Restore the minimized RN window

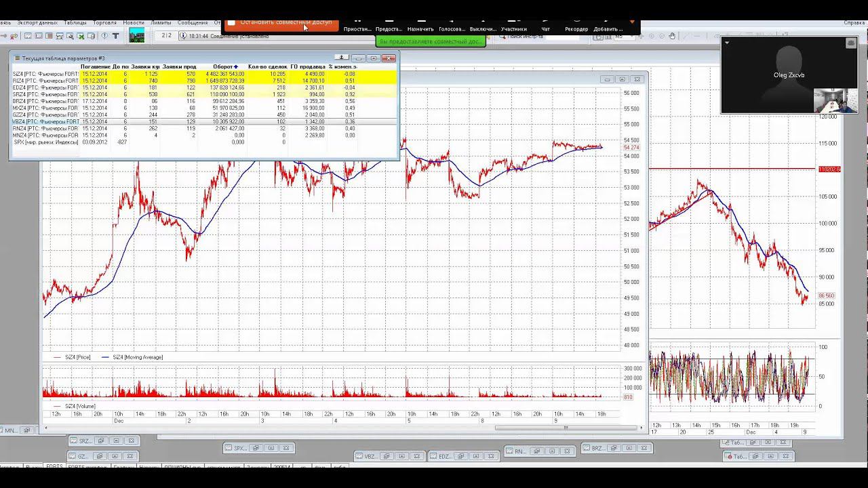tap(538, 451)
